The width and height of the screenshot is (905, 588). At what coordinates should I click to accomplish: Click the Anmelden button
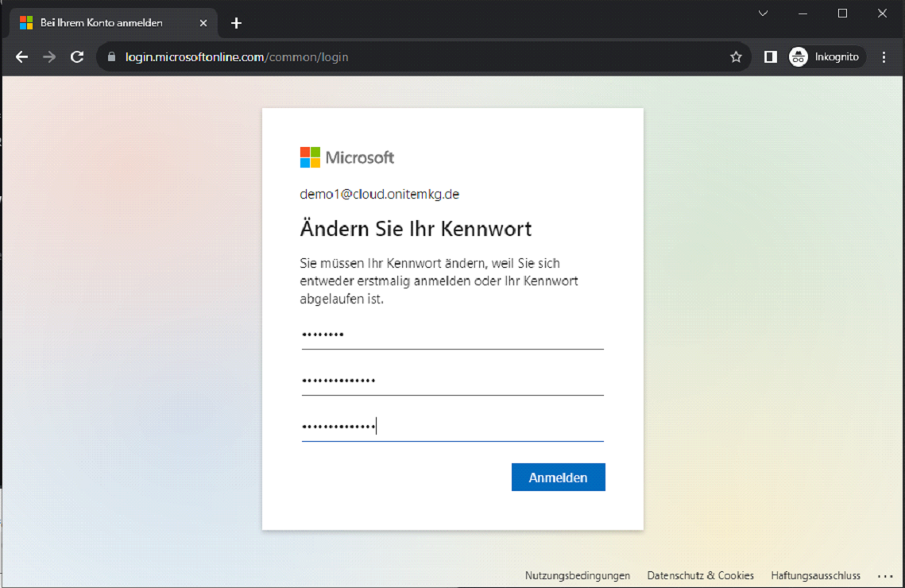558,478
